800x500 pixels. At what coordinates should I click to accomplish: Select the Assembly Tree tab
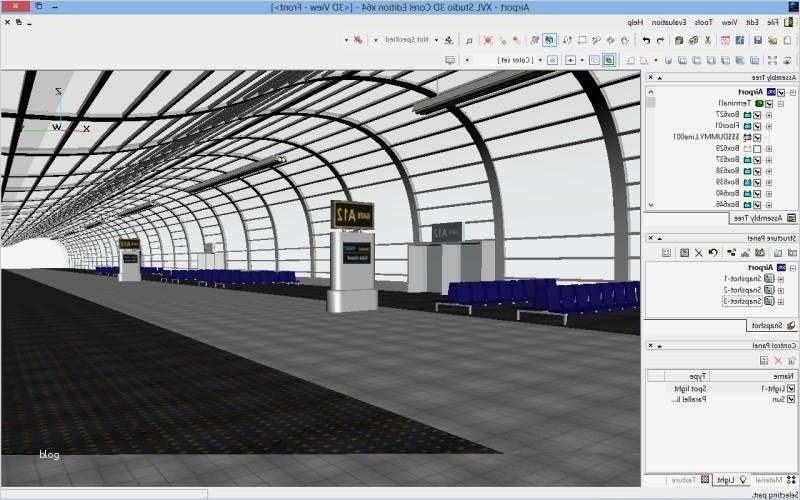[763, 218]
